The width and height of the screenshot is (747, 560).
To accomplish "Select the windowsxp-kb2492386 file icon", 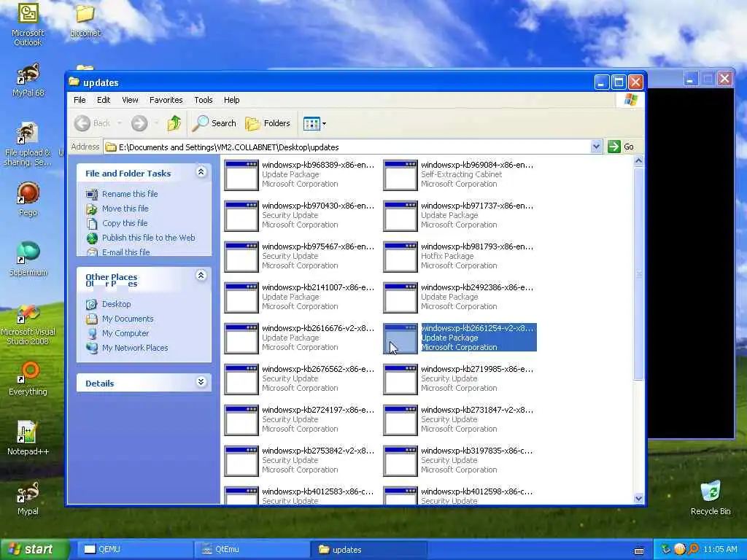I will [x=400, y=297].
